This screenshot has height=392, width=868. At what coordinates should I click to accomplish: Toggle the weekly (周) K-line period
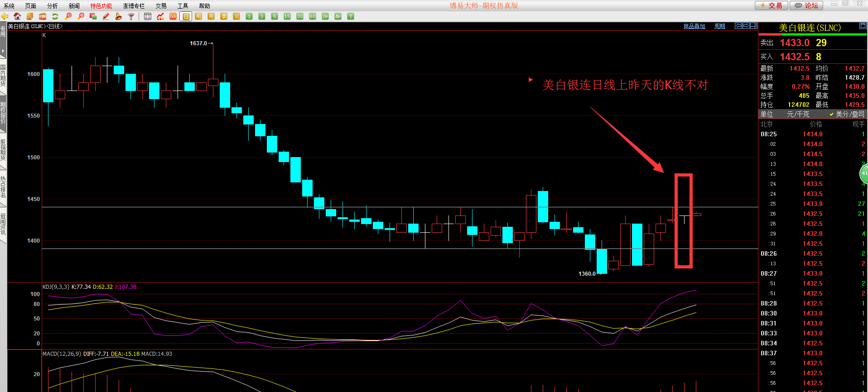(x=198, y=16)
